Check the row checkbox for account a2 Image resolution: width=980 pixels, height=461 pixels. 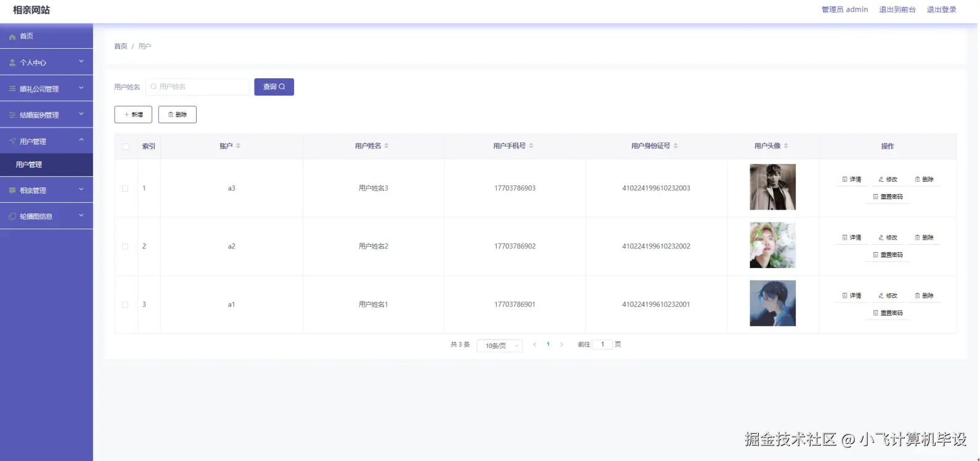125,247
